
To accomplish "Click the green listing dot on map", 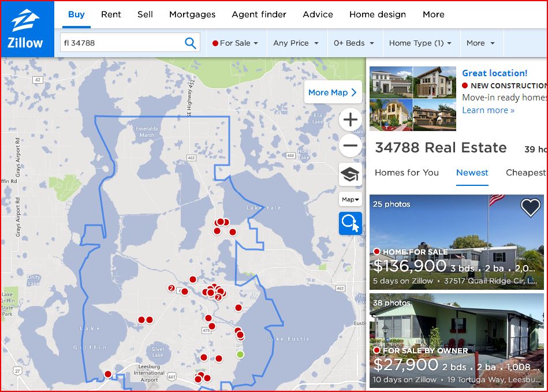I will click(x=240, y=354).
